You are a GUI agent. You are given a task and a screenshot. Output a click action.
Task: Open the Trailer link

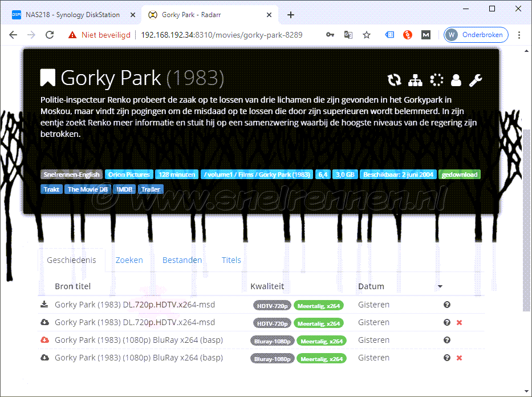151,189
